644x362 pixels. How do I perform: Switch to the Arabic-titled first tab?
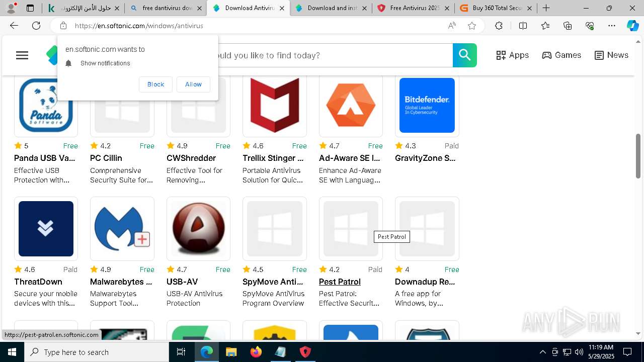click(83, 8)
